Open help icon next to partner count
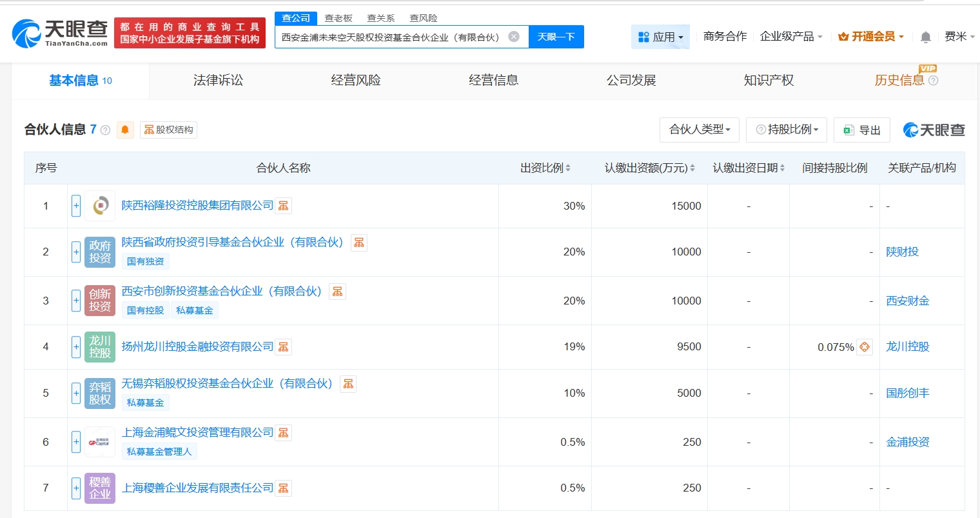 point(105,130)
